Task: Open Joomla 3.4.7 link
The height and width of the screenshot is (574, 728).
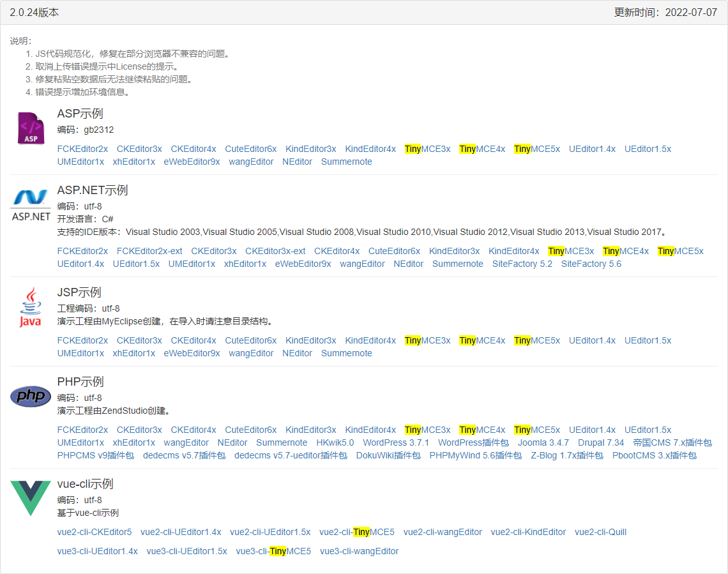Action: (x=543, y=442)
